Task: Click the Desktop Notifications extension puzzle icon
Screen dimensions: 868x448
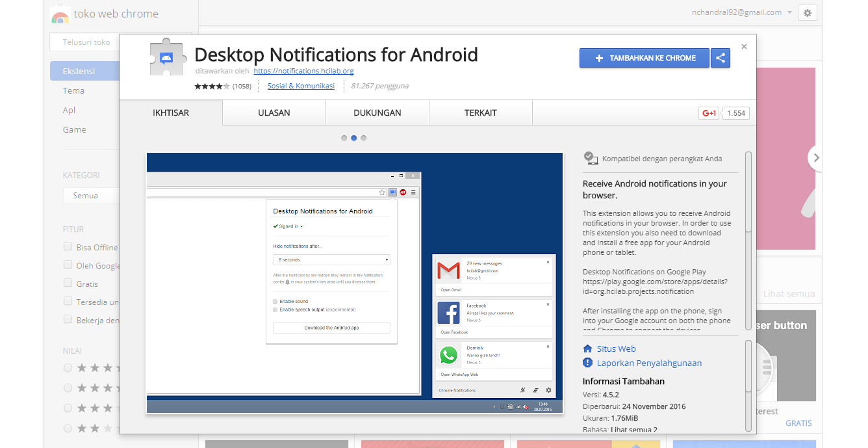Action: point(166,59)
